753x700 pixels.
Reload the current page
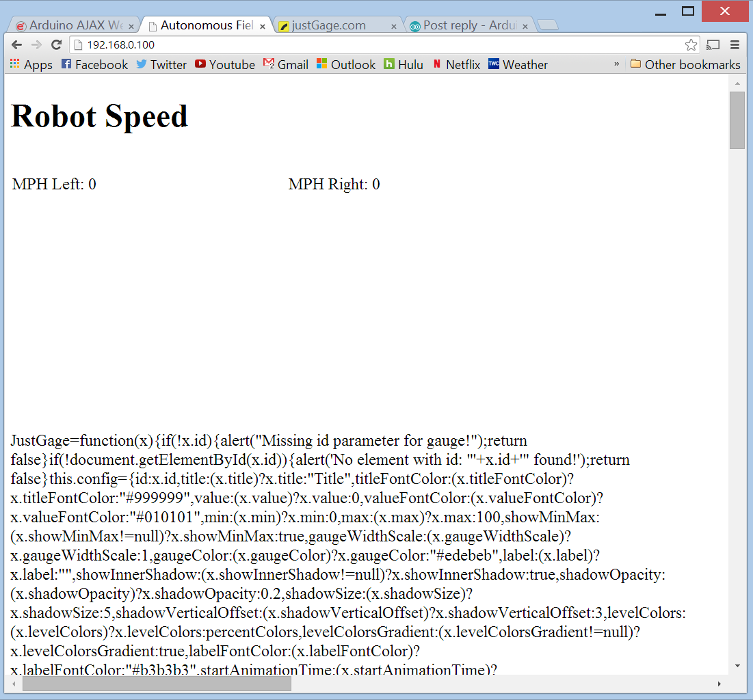point(56,44)
